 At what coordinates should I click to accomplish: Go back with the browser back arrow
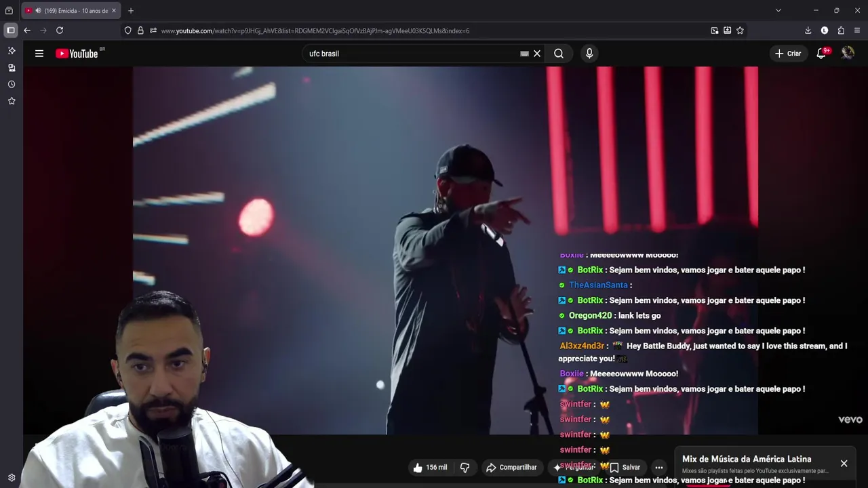click(x=27, y=30)
